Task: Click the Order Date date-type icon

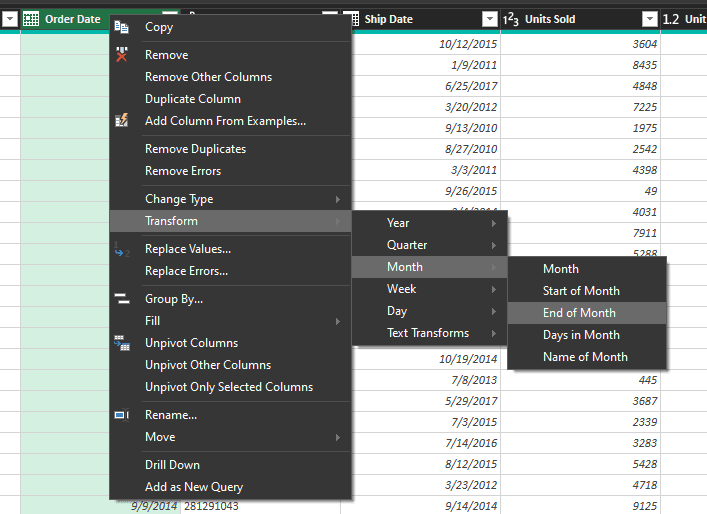Action: [31, 19]
